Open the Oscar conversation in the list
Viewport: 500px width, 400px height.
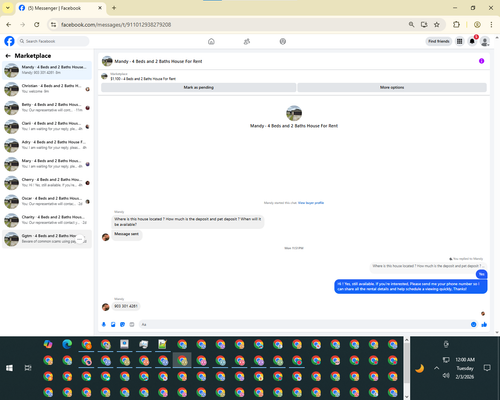pyautogui.click(x=47, y=201)
